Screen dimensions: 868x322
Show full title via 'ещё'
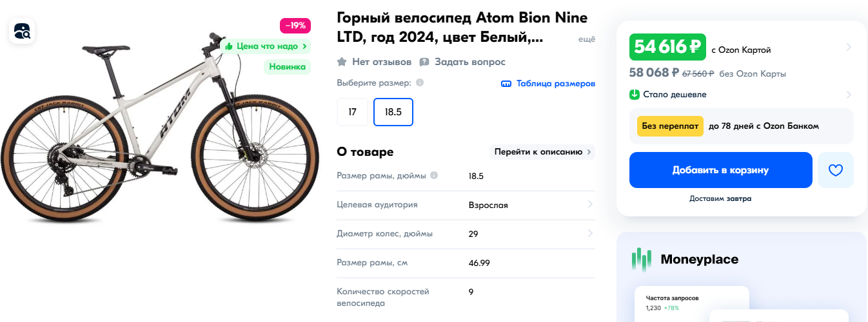586,39
